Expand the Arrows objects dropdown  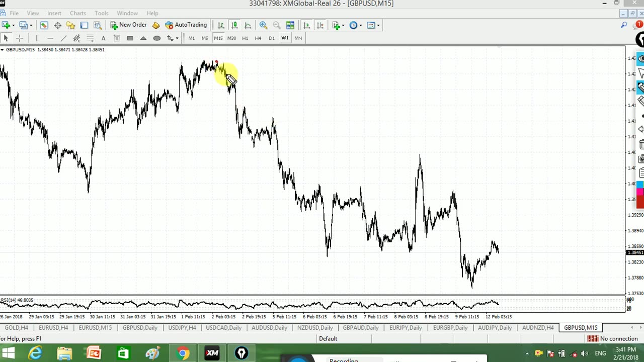[x=177, y=38]
